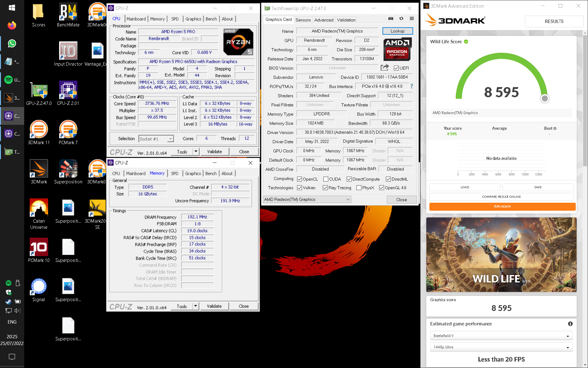The image size is (588, 368).
Task: Launch 3DMark desktop shortcut
Action: 39,172
